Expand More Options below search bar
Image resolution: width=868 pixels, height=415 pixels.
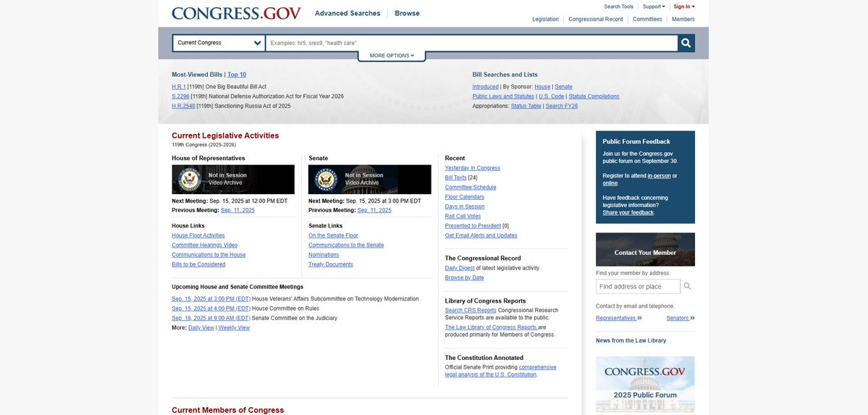(392, 56)
